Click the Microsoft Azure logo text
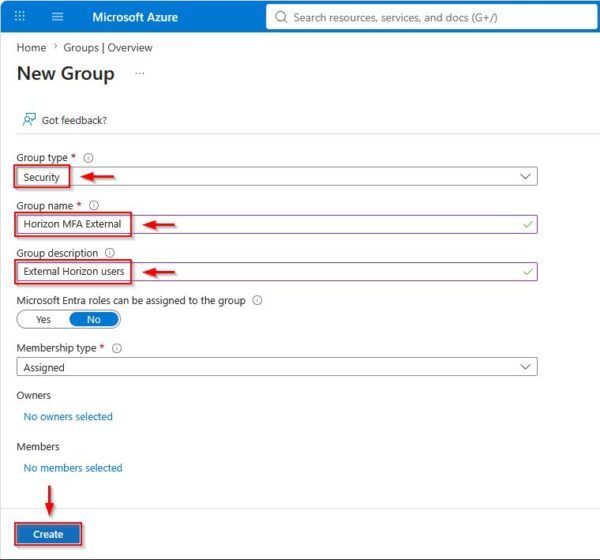Viewport: 600px width, 560px height. 135,17
